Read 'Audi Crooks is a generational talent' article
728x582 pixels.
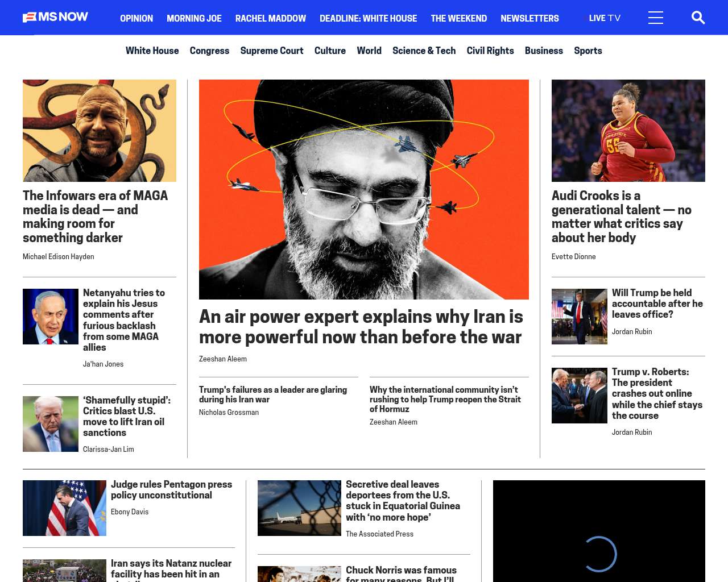point(622,217)
